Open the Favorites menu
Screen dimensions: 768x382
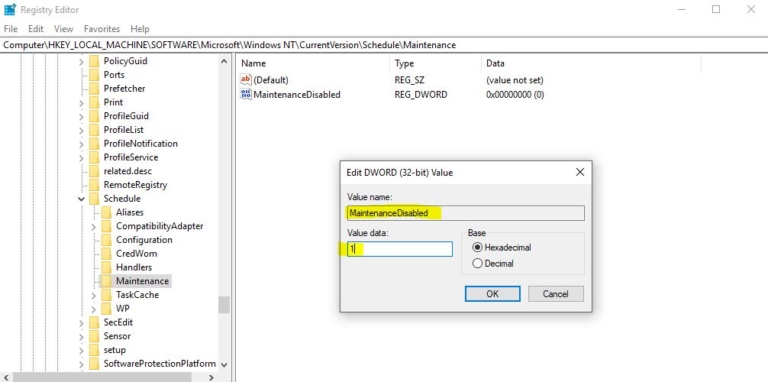(x=102, y=29)
